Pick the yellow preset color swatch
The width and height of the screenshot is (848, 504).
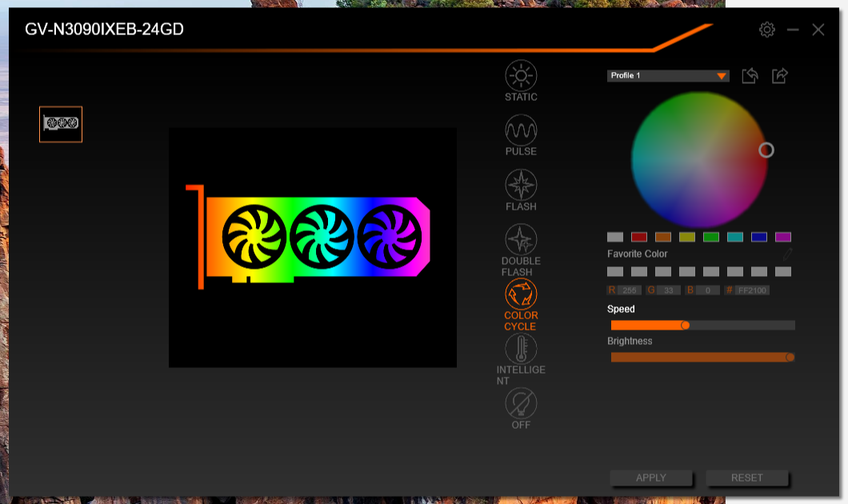point(687,237)
